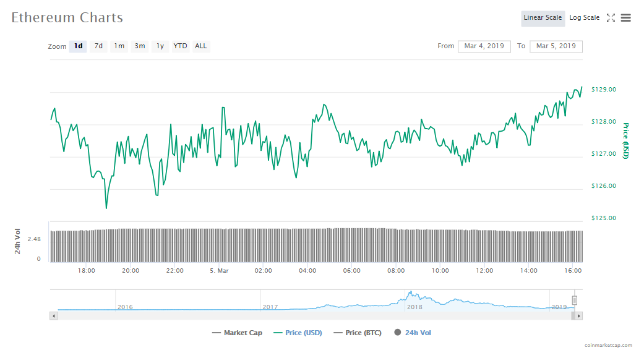The width and height of the screenshot is (644, 358).
Task: Show ALL historical data
Action: tap(201, 46)
